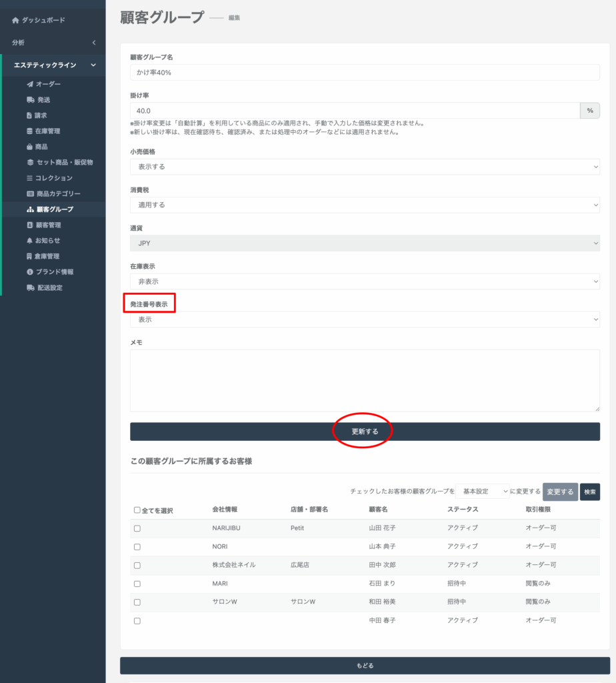Click the Dashboard home icon

[x=15, y=21]
